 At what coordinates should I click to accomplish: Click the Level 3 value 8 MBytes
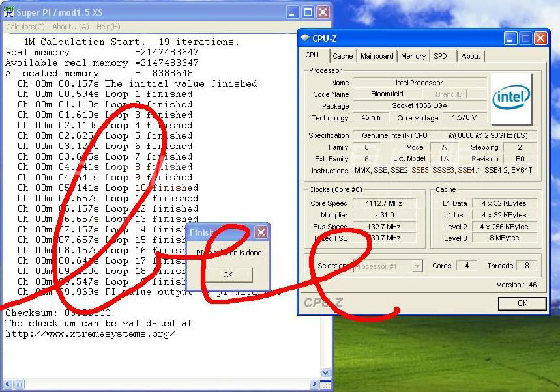505,238
